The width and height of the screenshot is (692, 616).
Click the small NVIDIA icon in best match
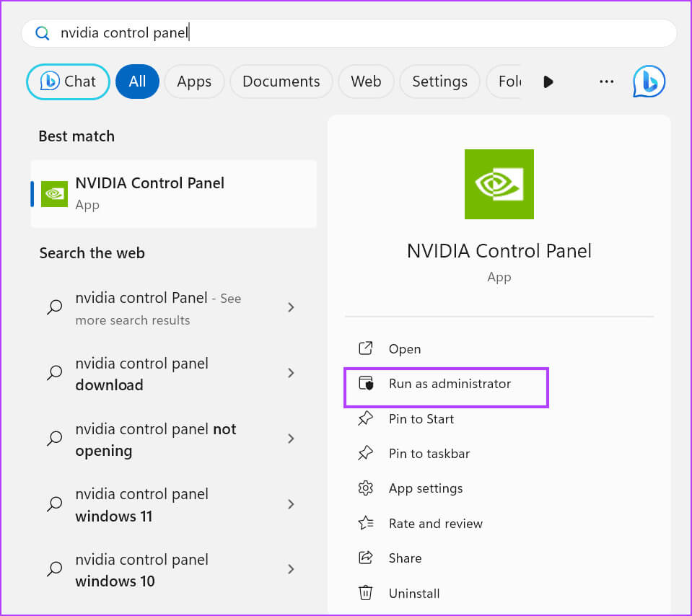(x=54, y=194)
